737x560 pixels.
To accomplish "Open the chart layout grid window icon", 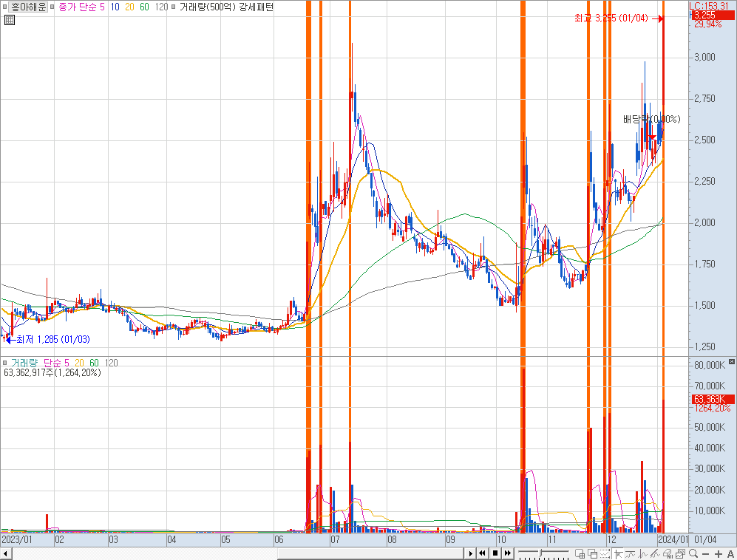I will coord(580,553).
